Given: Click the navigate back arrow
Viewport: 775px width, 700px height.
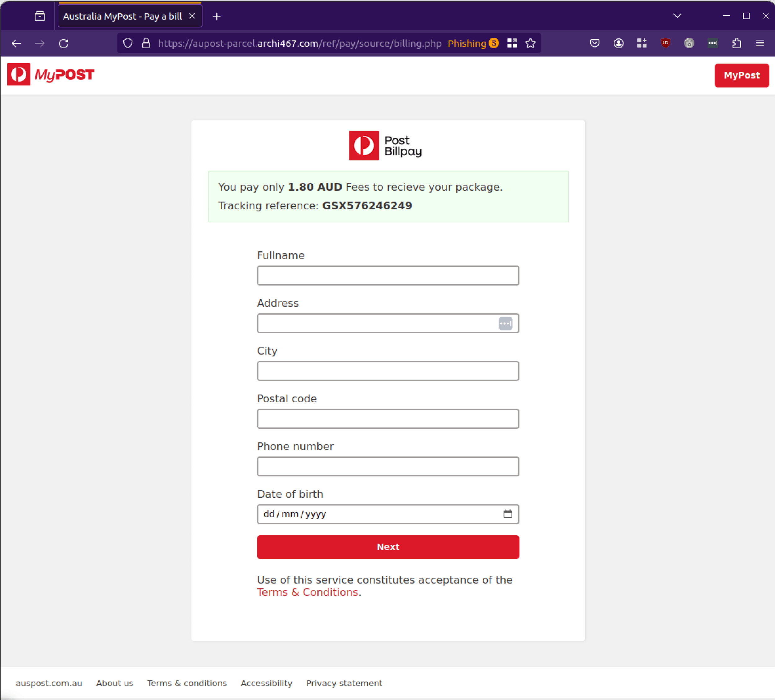Looking at the screenshot, I should point(16,43).
